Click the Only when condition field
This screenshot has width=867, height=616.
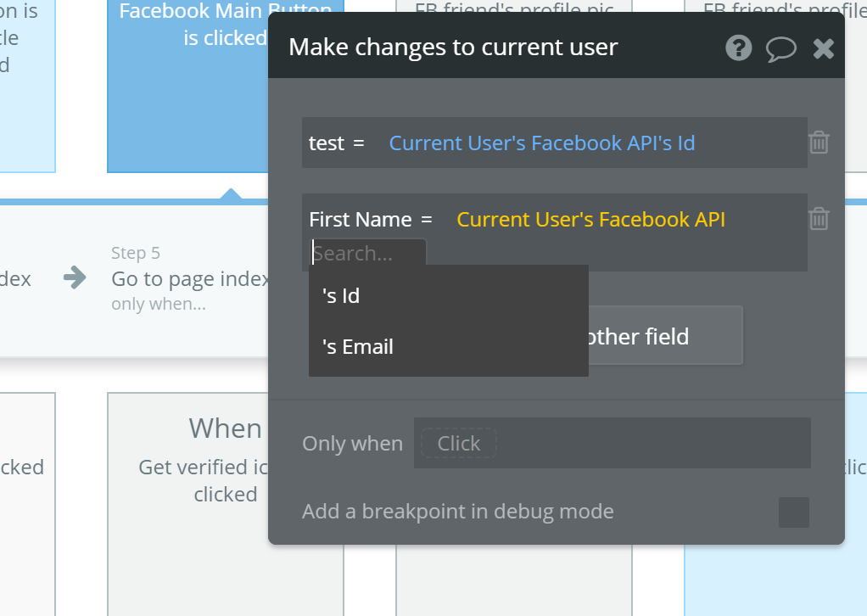click(612, 443)
